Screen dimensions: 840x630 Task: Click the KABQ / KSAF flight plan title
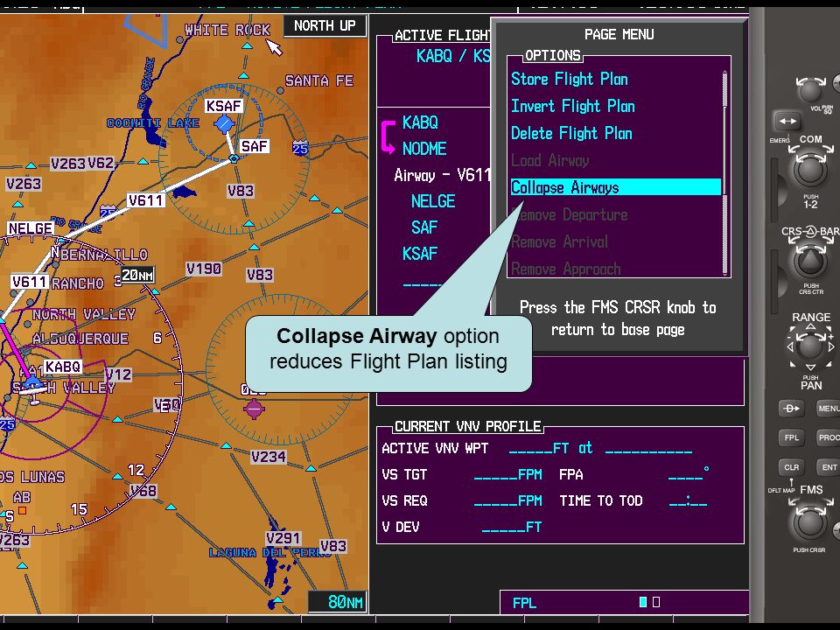click(453, 56)
